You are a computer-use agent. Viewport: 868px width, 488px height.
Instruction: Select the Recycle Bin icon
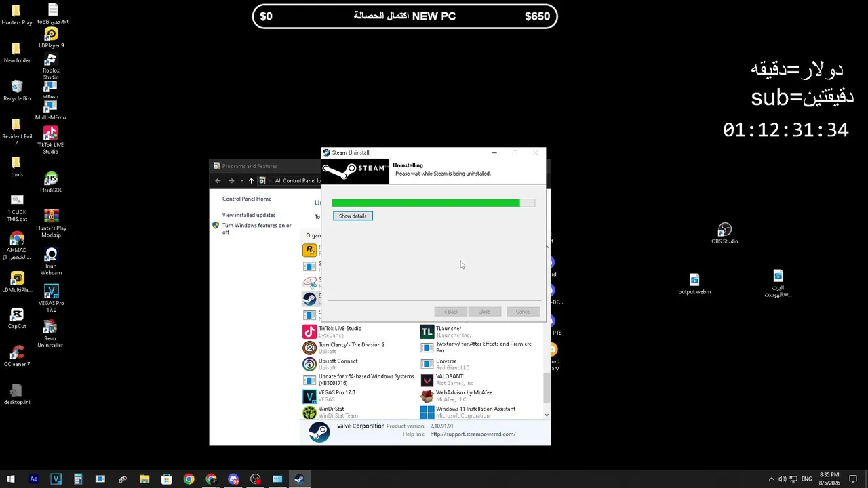pyautogui.click(x=17, y=91)
